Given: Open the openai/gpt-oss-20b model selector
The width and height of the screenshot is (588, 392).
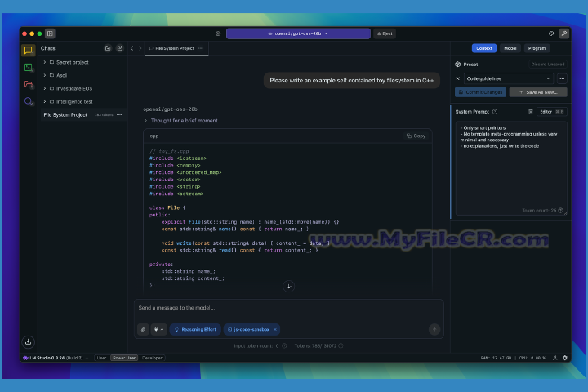Looking at the screenshot, I should click(x=298, y=33).
